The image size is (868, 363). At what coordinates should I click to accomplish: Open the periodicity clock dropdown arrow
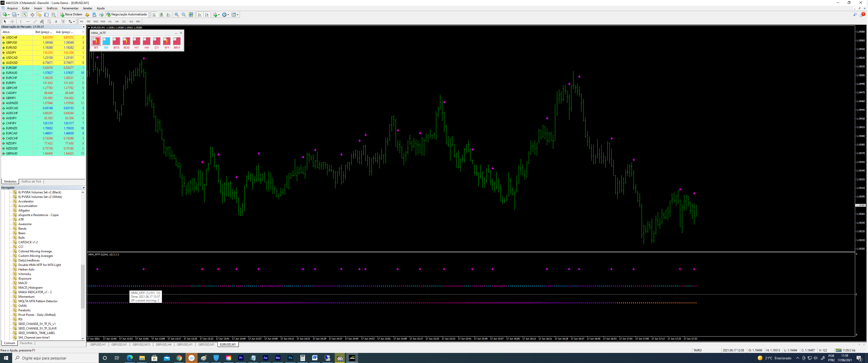[x=228, y=14]
